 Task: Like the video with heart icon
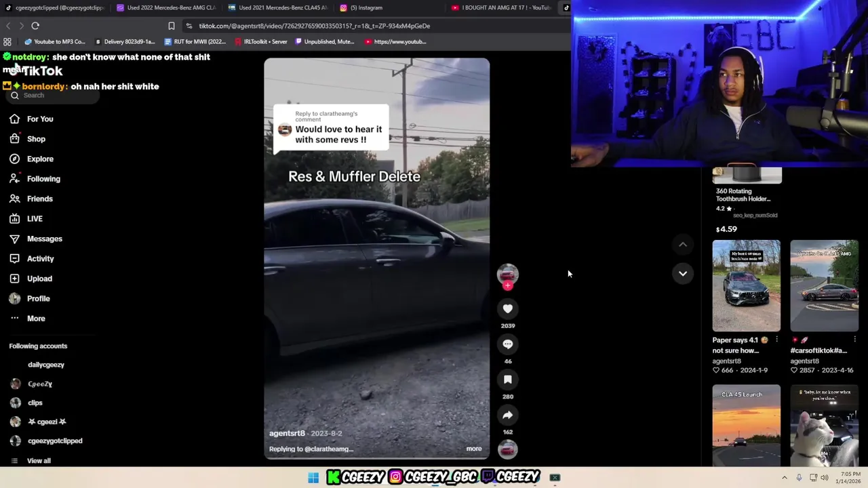pyautogui.click(x=508, y=309)
